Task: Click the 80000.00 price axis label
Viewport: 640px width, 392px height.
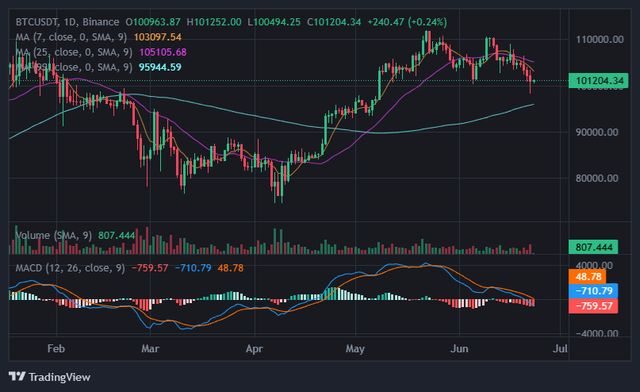Action: point(596,178)
